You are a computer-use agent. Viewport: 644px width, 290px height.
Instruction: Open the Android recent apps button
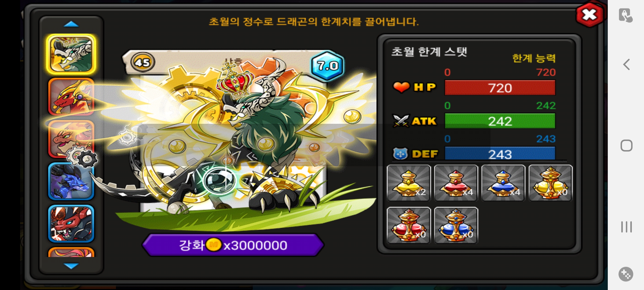pyautogui.click(x=626, y=227)
